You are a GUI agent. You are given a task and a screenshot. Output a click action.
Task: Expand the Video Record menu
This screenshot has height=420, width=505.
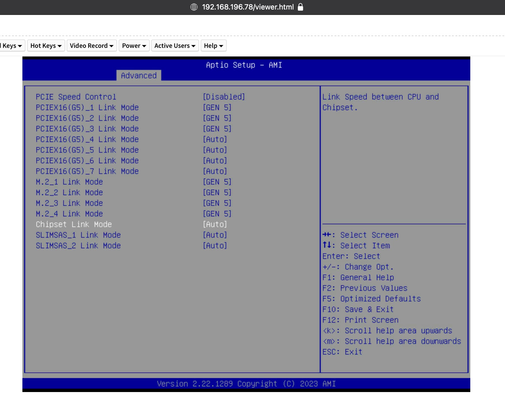click(91, 46)
